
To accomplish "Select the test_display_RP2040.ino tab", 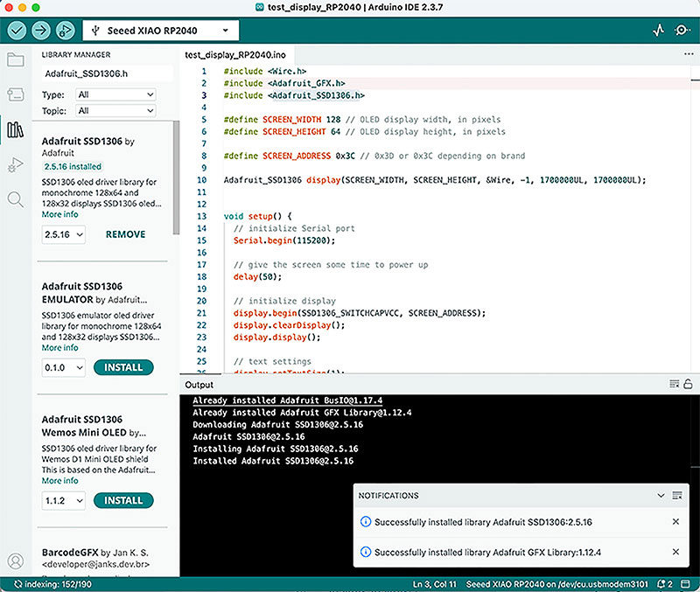I will [x=235, y=54].
